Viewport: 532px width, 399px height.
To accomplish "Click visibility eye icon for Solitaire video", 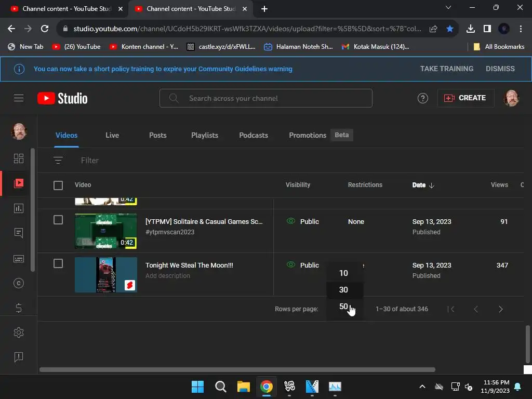I will (x=291, y=221).
